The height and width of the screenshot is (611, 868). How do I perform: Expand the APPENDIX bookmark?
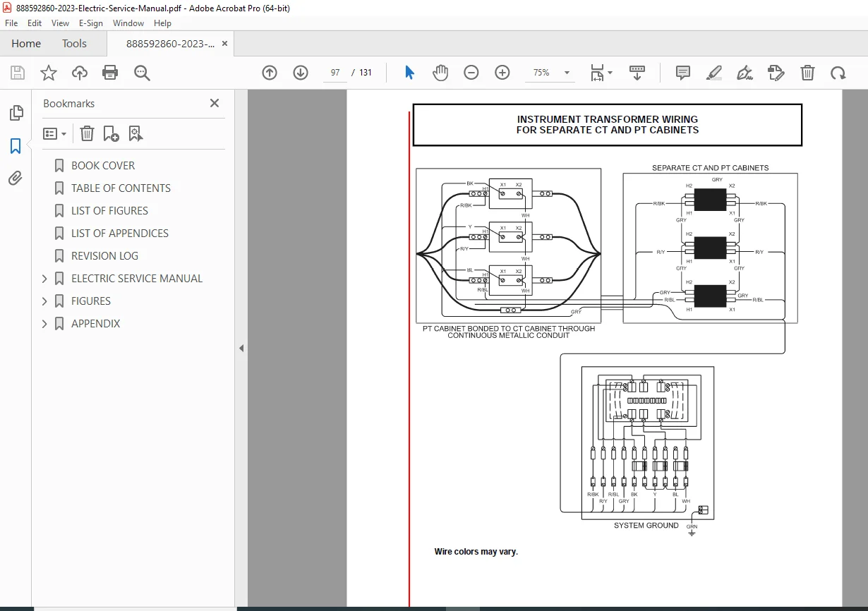pyautogui.click(x=44, y=324)
